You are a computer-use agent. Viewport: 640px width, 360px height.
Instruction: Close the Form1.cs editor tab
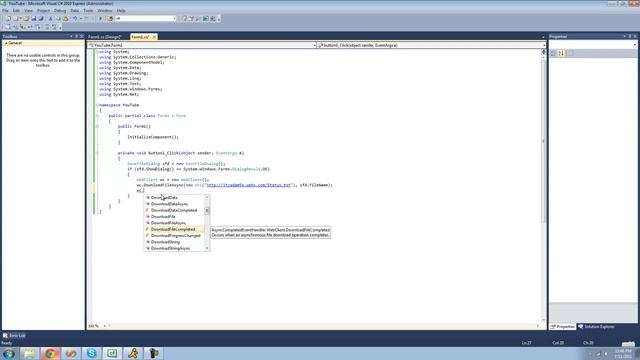tap(154, 37)
